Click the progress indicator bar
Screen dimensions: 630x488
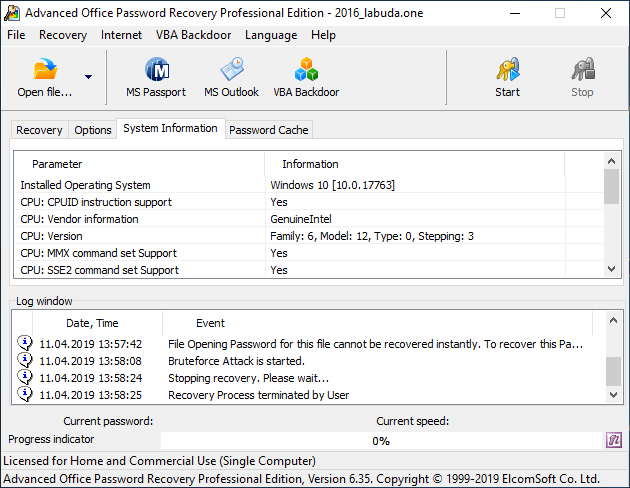(380, 441)
